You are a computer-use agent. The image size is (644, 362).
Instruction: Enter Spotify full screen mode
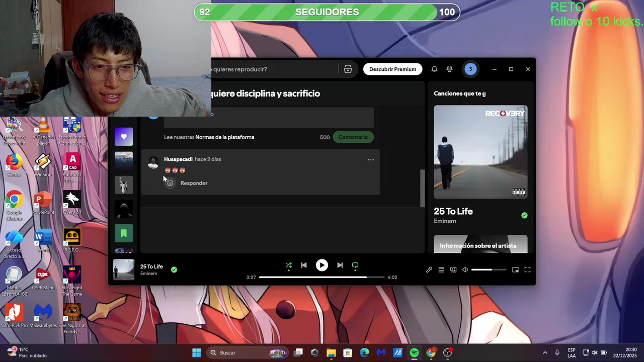coord(527,270)
